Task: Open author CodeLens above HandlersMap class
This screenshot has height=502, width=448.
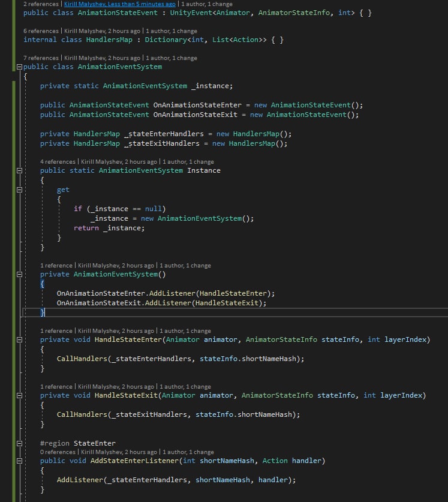Action: [102, 31]
